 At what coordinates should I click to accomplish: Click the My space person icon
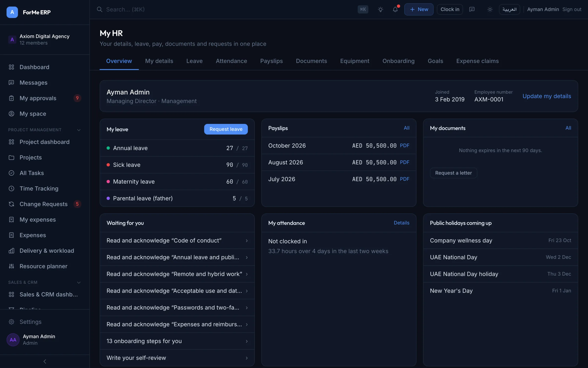pyautogui.click(x=11, y=114)
